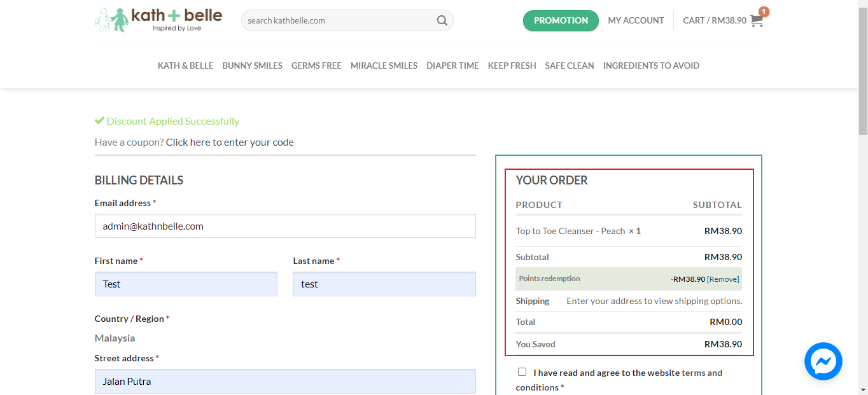Navigate to KEEP FRESH
868x395 pixels.
pos(512,66)
